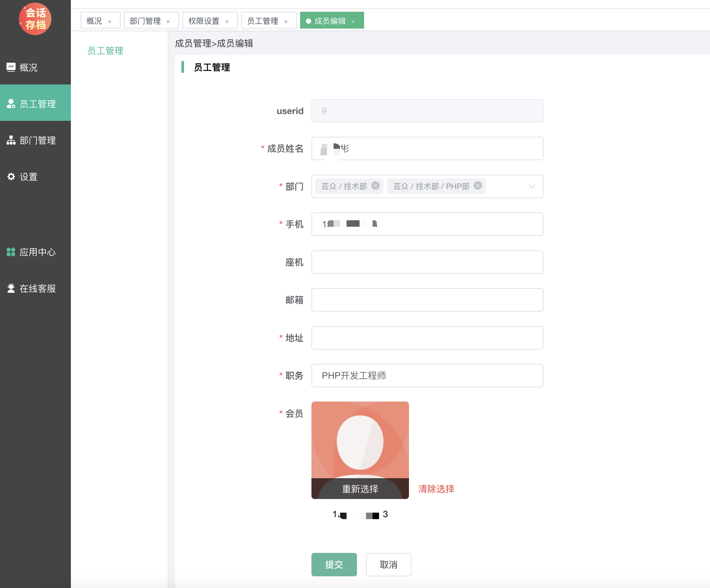Switch to the 部门管理 tab
This screenshot has height=588, width=710.
[145, 21]
